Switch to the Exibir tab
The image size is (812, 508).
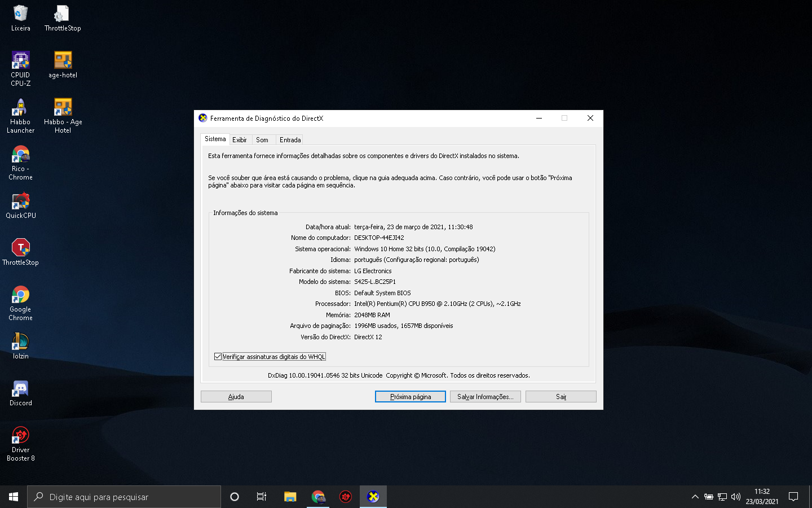240,140
